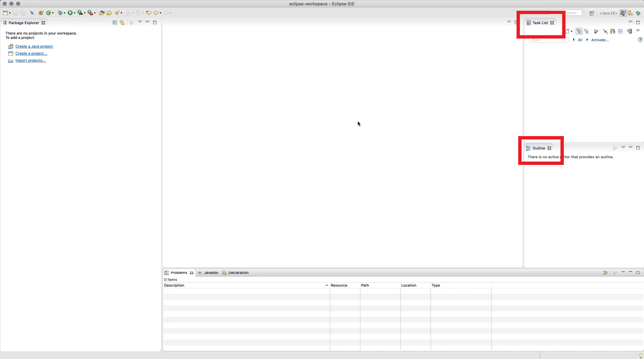Sort Problems by Resource column header

tap(345, 285)
